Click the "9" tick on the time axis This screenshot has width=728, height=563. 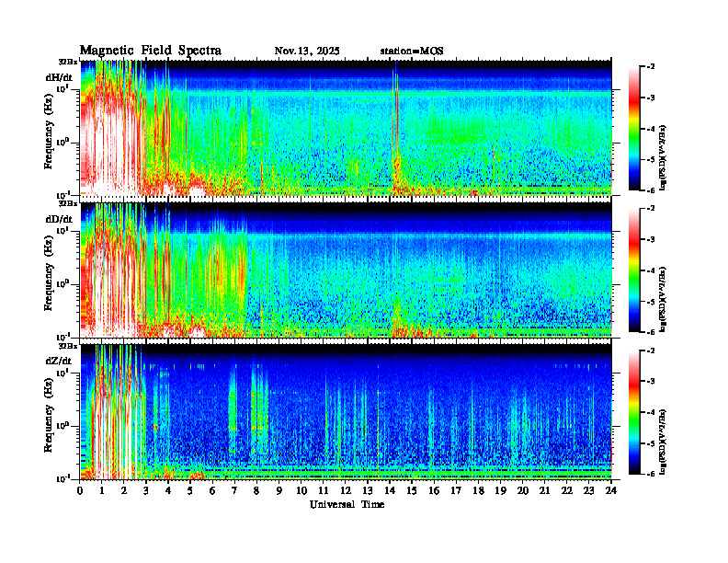coord(279,491)
